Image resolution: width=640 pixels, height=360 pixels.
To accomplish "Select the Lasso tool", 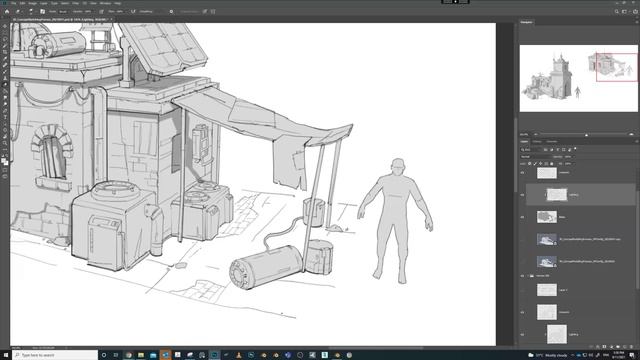I will click(x=5, y=39).
